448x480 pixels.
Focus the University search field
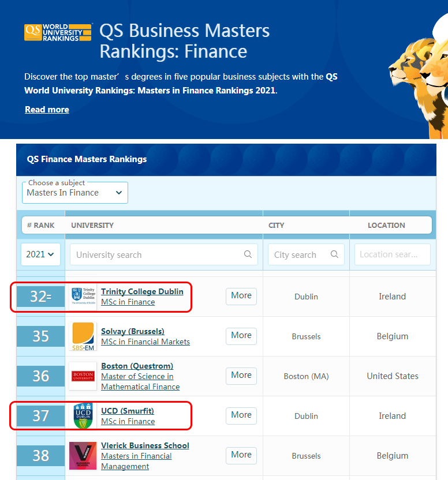coord(156,254)
